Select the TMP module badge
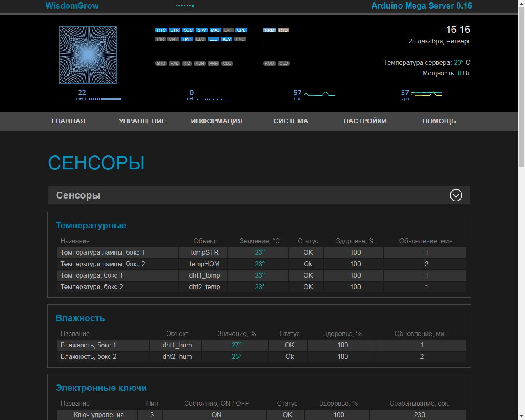 [x=187, y=39]
